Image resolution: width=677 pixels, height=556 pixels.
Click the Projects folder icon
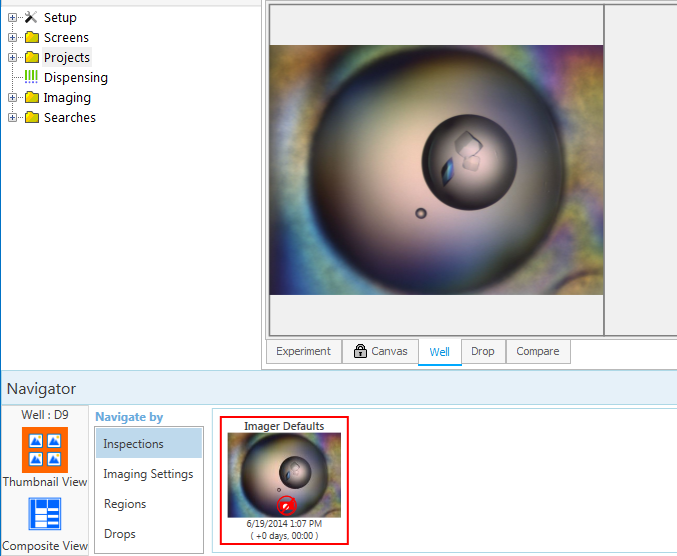coord(32,57)
